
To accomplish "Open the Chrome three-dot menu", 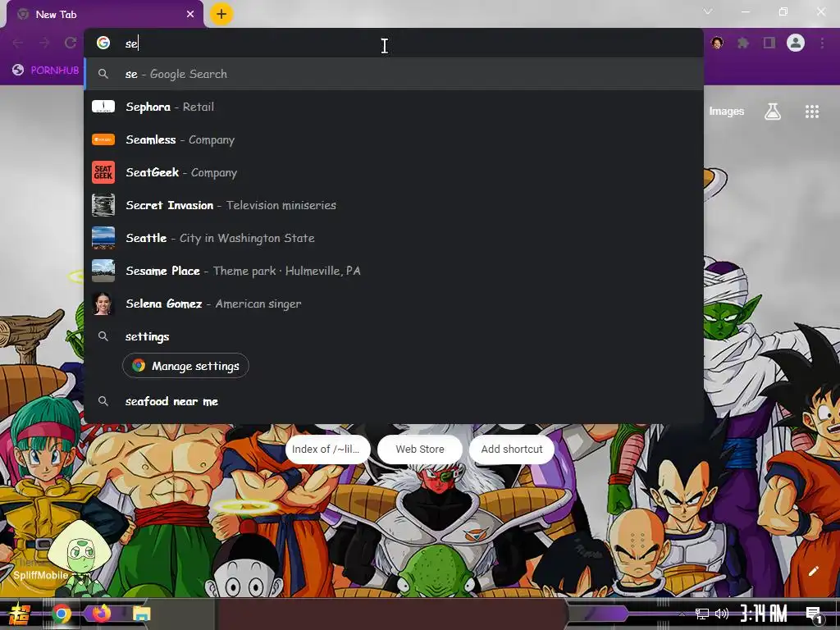I will click(822, 43).
